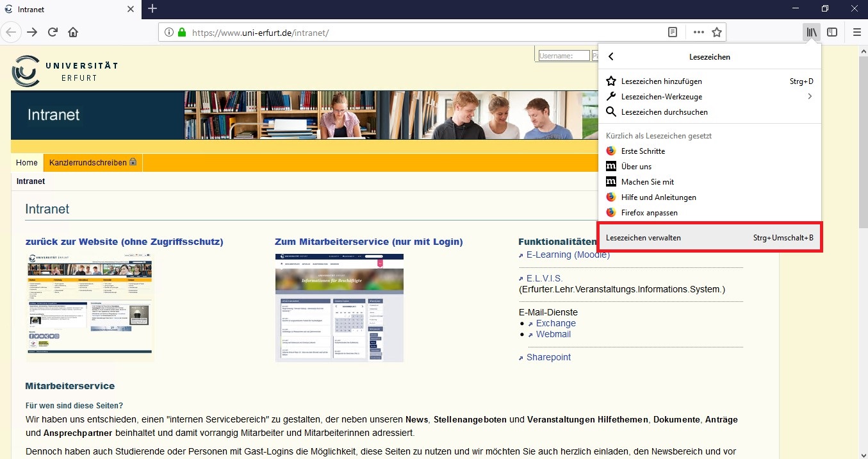Viewport: 868px width, 459px height.
Task: Star this page with the bookmark icon
Action: 717,32
